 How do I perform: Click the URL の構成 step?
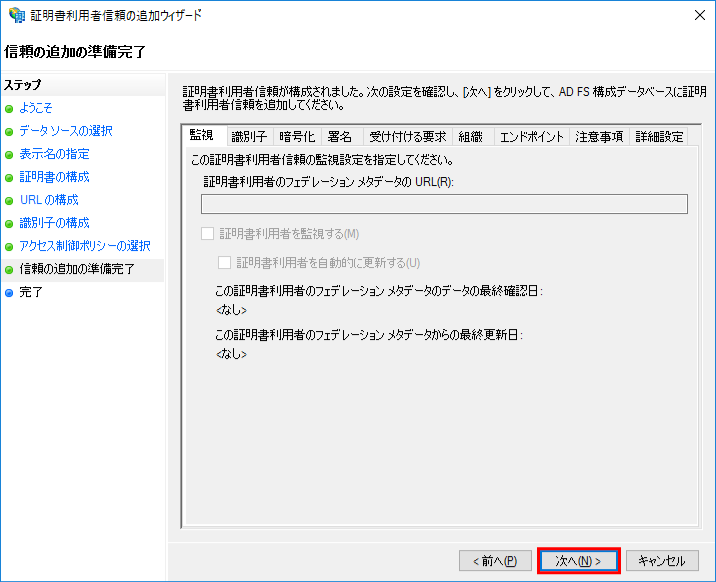point(49,200)
